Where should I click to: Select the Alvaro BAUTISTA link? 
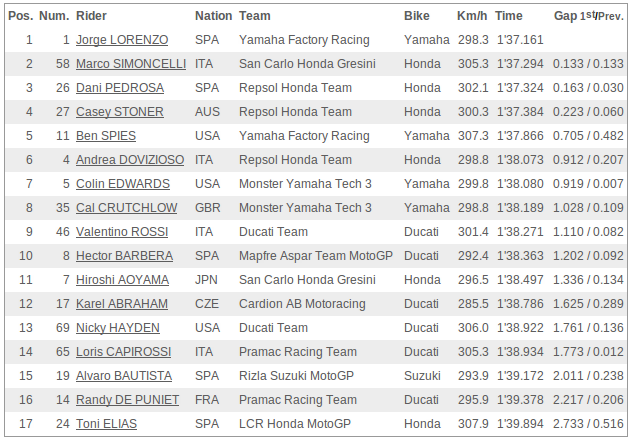point(124,376)
